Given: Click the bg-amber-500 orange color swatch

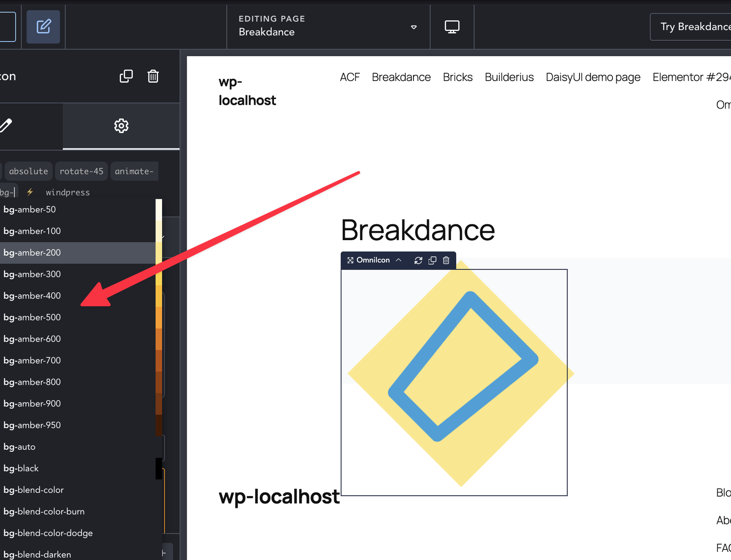Looking at the screenshot, I should (x=159, y=317).
